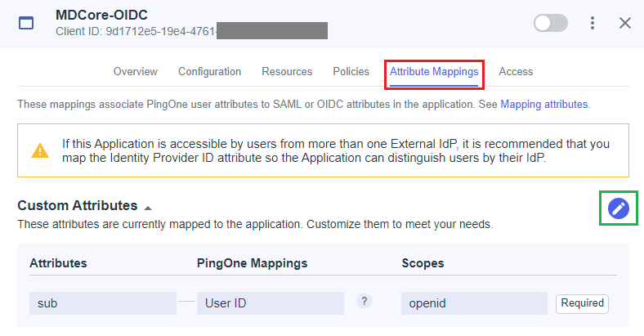This screenshot has width=644, height=336.
Task: Click the Scopes column header
Action: [423, 263]
